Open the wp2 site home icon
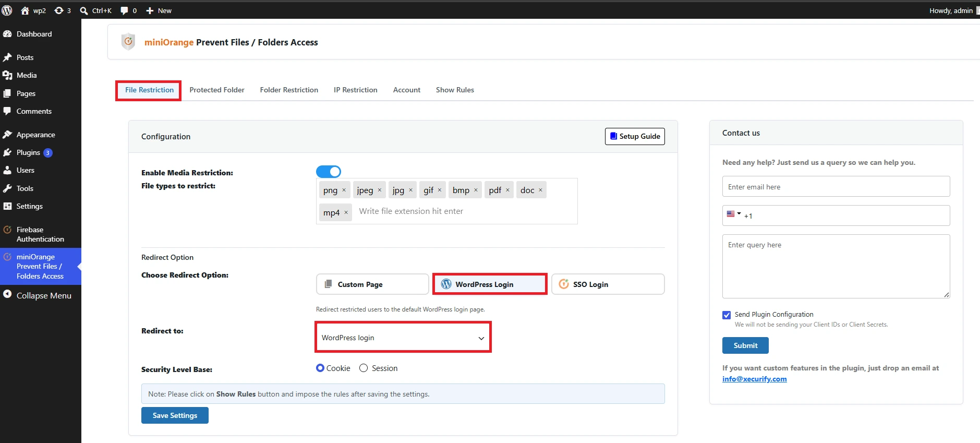The height and width of the screenshot is (443, 980). pos(25,10)
